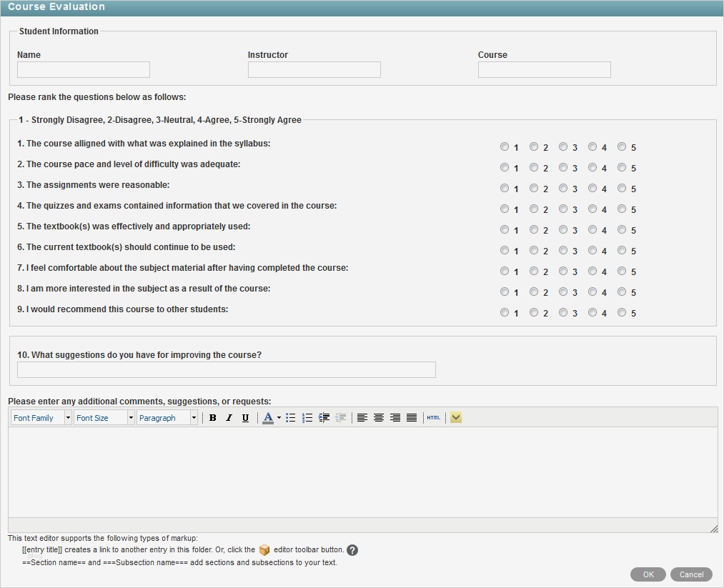Toggle italic formatting in the editor
724x588 pixels.
[229, 418]
